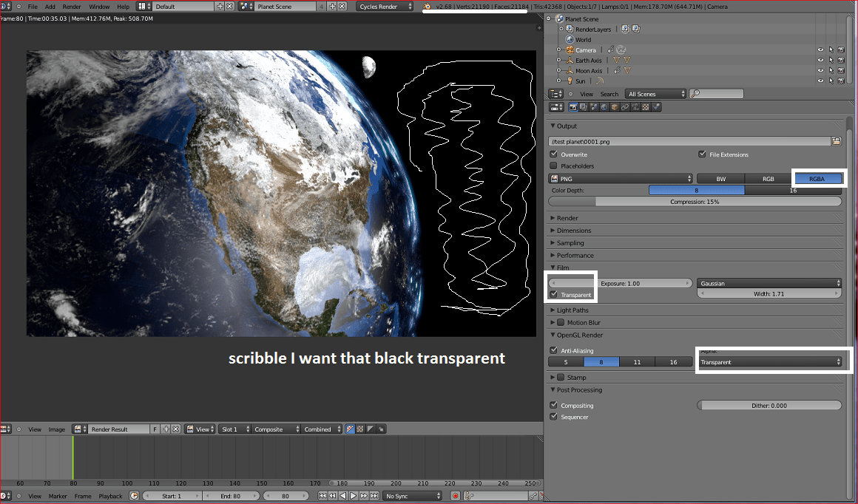Open the PNG file format dropdown

click(x=620, y=179)
